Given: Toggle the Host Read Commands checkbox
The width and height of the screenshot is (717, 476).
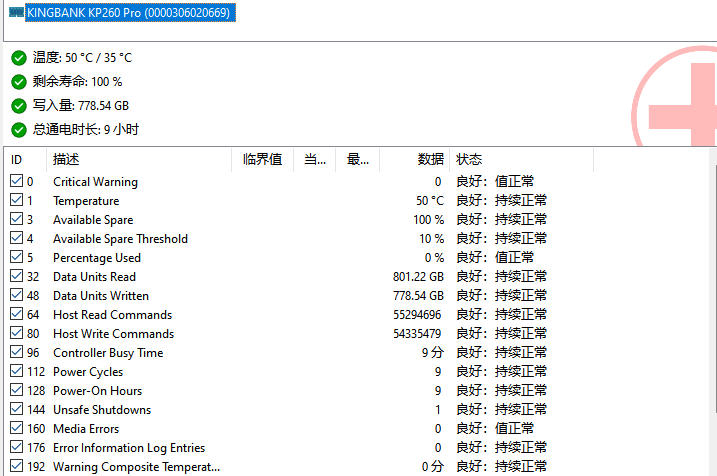Looking at the screenshot, I should coord(16,314).
